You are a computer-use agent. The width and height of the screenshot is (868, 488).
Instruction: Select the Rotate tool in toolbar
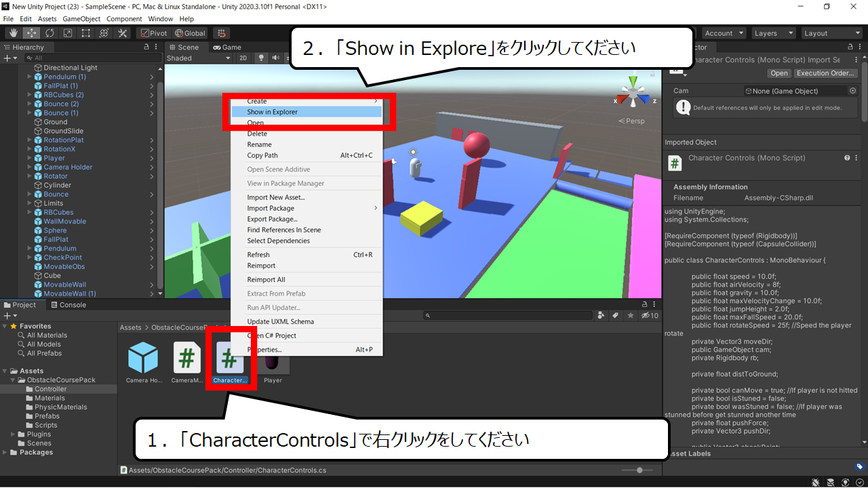pos(50,33)
